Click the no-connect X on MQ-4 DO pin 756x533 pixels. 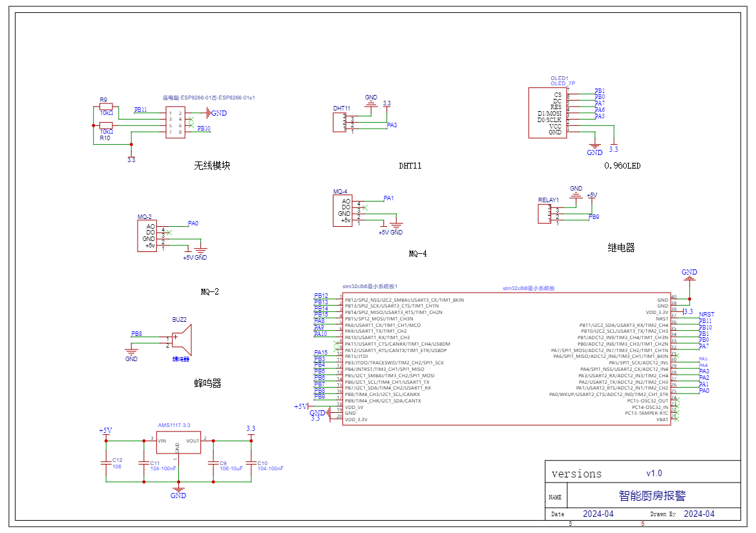[365, 207]
